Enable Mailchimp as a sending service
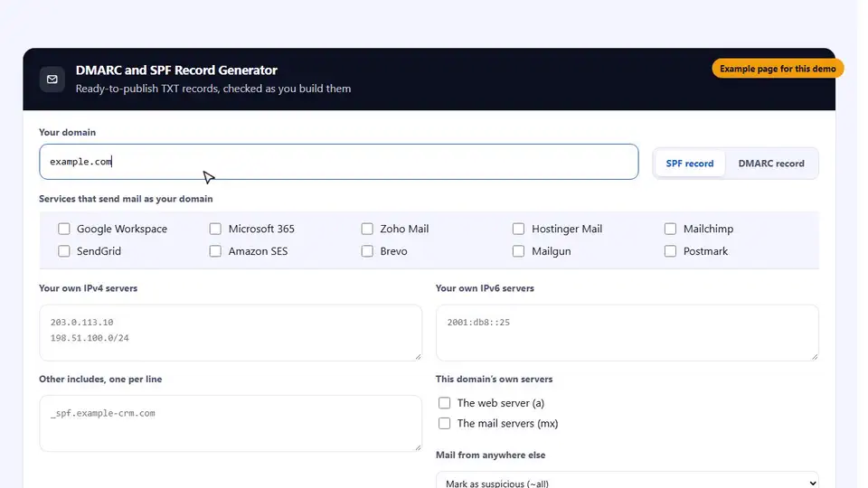The image size is (868, 488). click(x=670, y=229)
